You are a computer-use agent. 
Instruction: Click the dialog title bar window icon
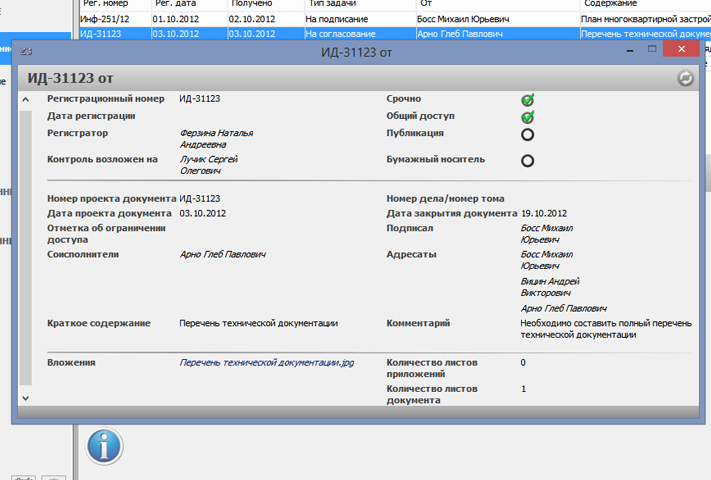click(26, 51)
